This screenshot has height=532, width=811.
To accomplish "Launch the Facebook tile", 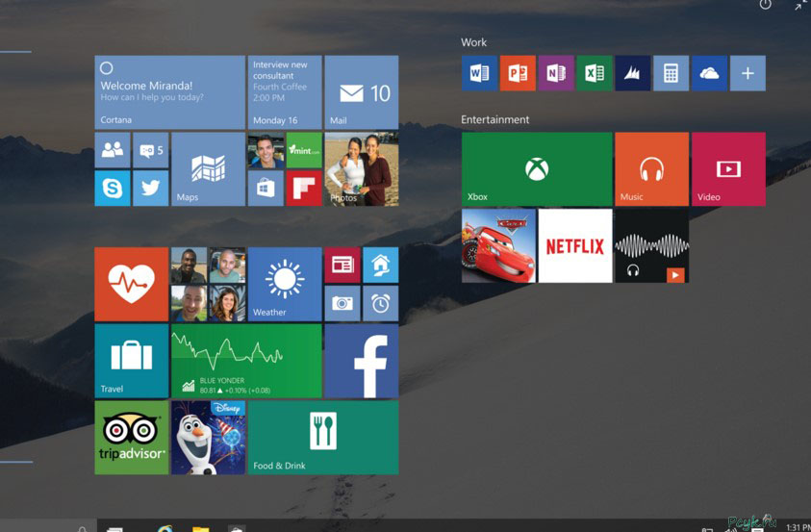I will [x=361, y=361].
